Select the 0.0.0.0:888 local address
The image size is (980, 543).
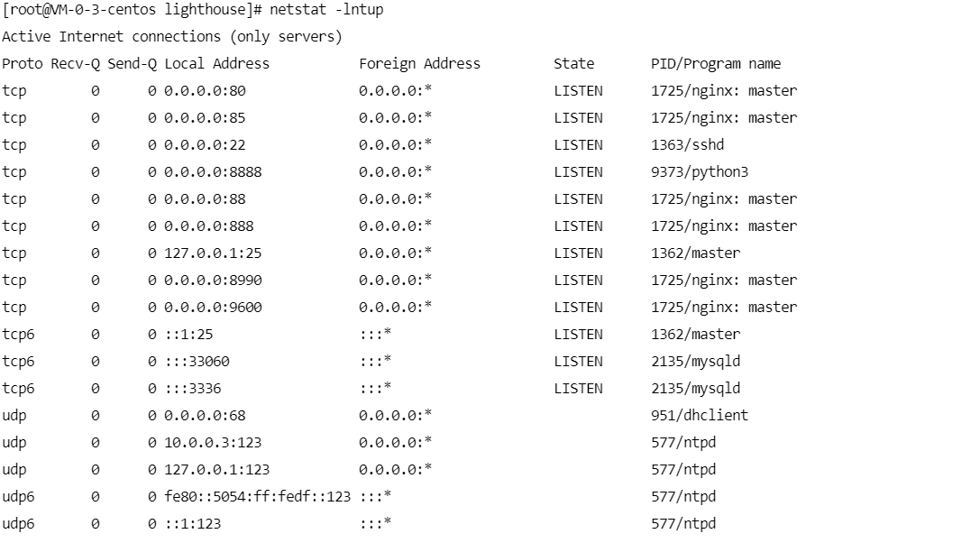point(209,226)
